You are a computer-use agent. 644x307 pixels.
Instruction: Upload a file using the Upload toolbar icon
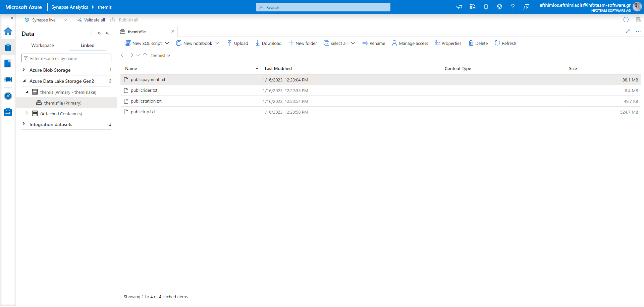pos(237,43)
